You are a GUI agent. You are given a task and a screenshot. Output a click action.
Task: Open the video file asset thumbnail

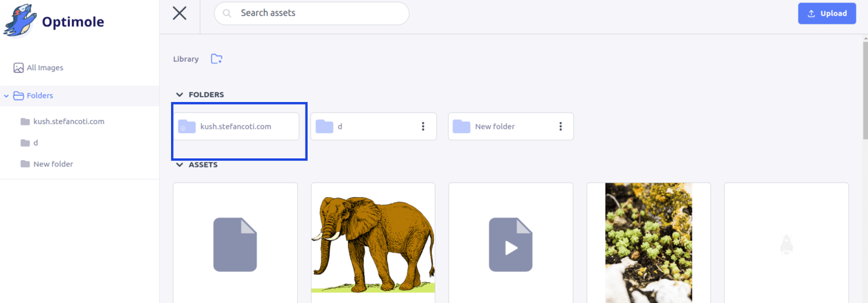511,244
